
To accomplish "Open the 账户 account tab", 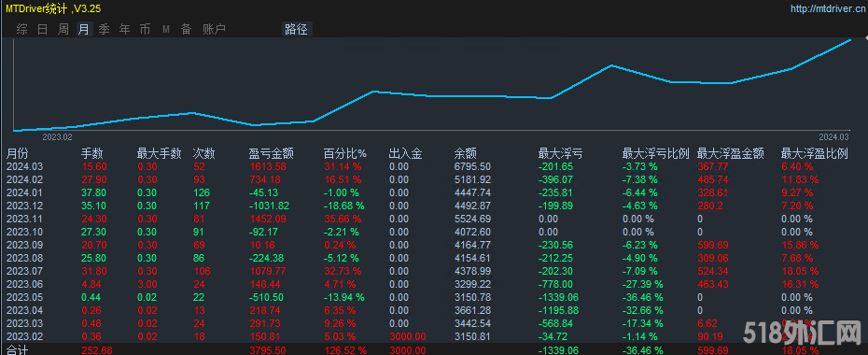I will pos(214,29).
